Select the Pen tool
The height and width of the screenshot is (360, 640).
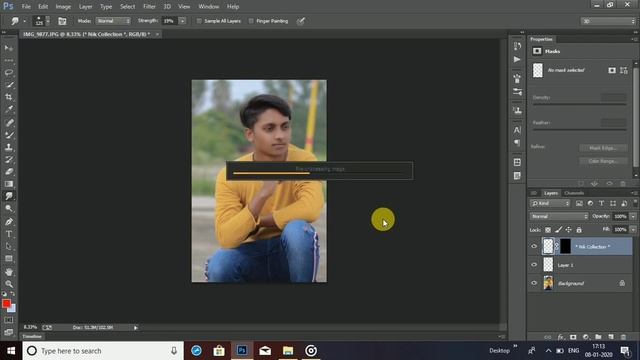pyautogui.click(x=9, y=222)
